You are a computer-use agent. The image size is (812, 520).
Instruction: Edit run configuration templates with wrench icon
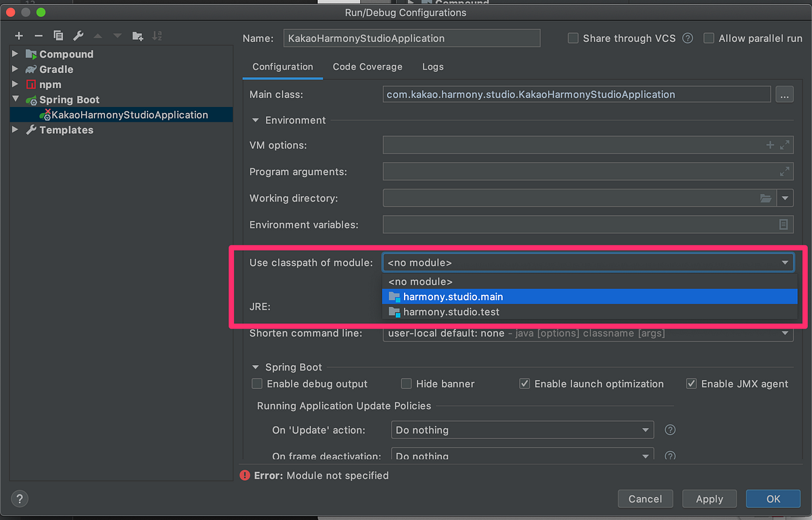point(77,35)
